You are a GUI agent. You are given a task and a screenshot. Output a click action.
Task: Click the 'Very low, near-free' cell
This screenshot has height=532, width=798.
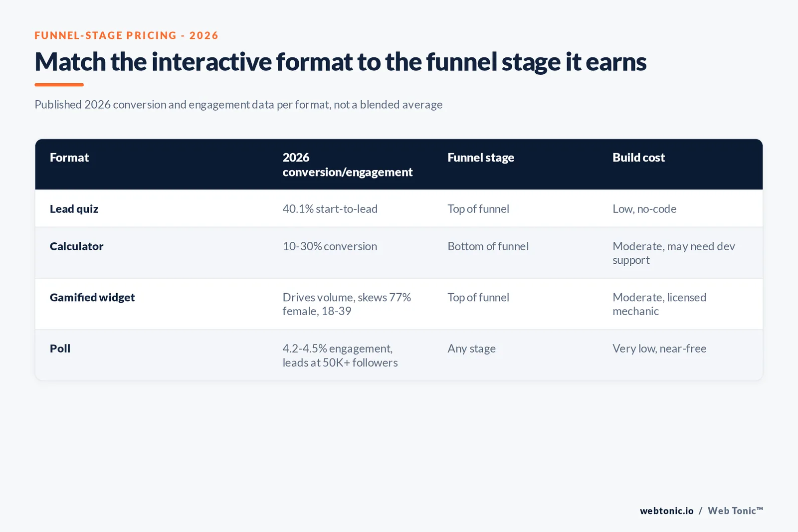pos(659,349)
